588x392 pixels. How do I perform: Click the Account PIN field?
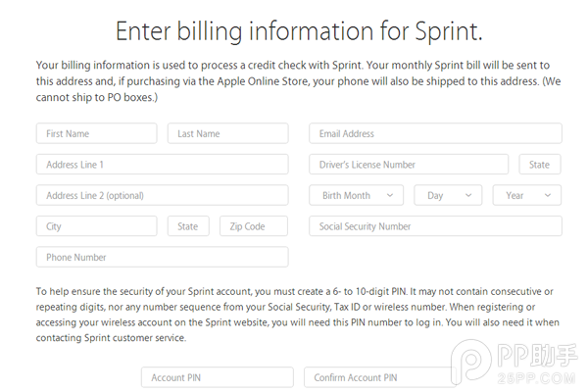217,377
